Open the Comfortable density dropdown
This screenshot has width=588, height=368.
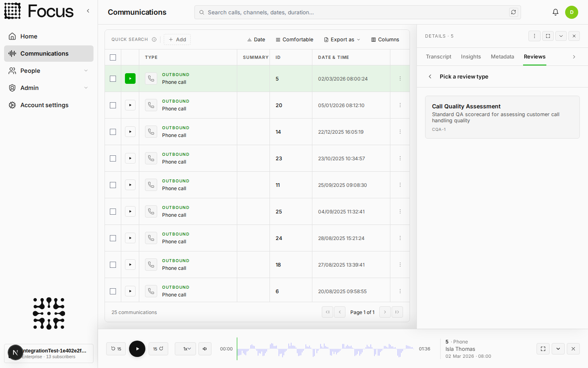(x=294, y=40)
